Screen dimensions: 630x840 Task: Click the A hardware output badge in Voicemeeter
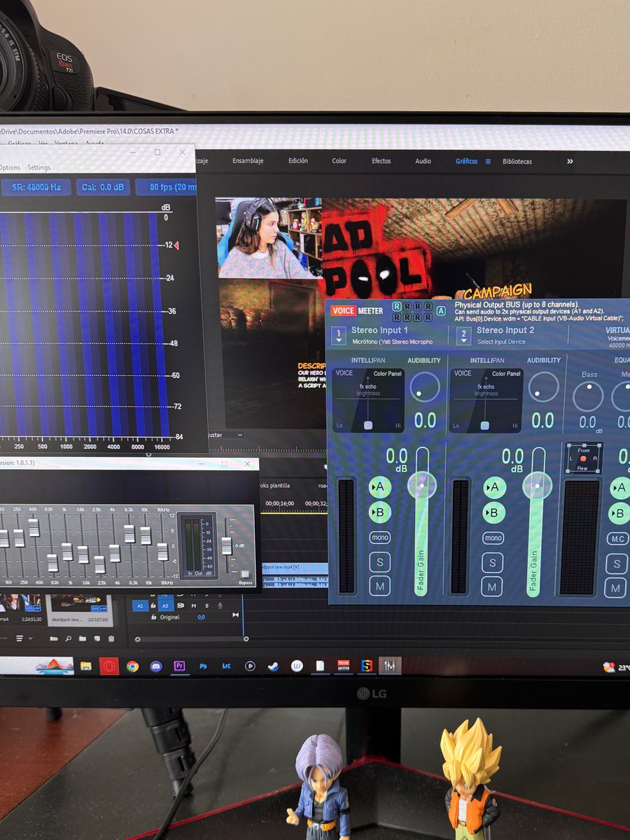(440, 311)
